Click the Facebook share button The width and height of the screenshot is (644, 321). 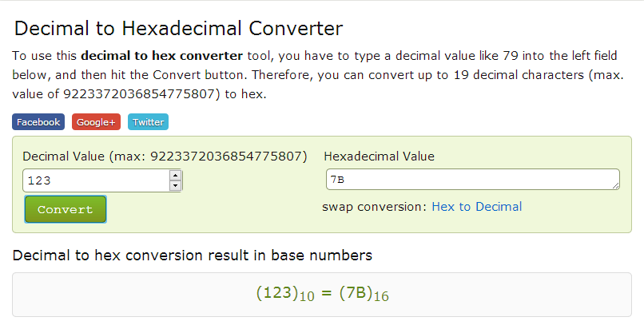[38, 122]
